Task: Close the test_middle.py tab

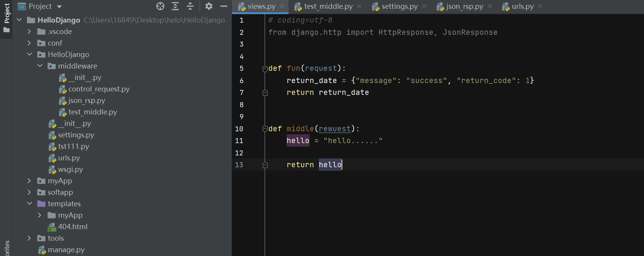Action: 359,6
